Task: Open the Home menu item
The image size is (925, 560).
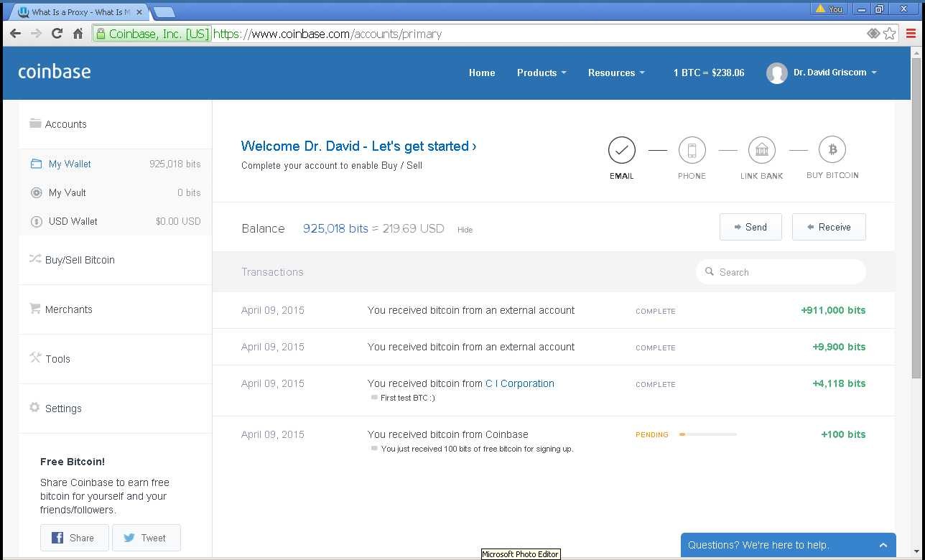Action: 482,73
